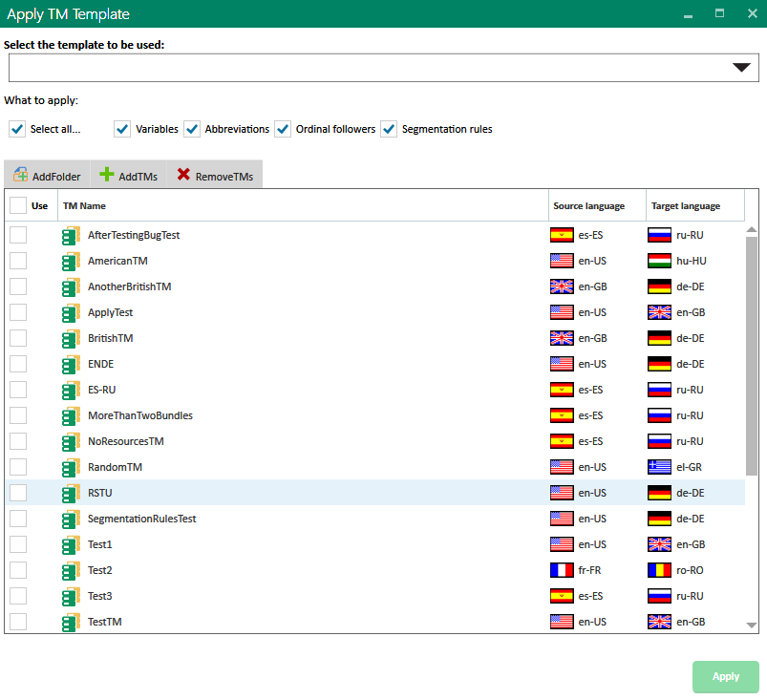The height and width of the screenshot is (700, 767).
Task: Click the Russian target flag in ES-RU row
Action: (x=659, y=390)
